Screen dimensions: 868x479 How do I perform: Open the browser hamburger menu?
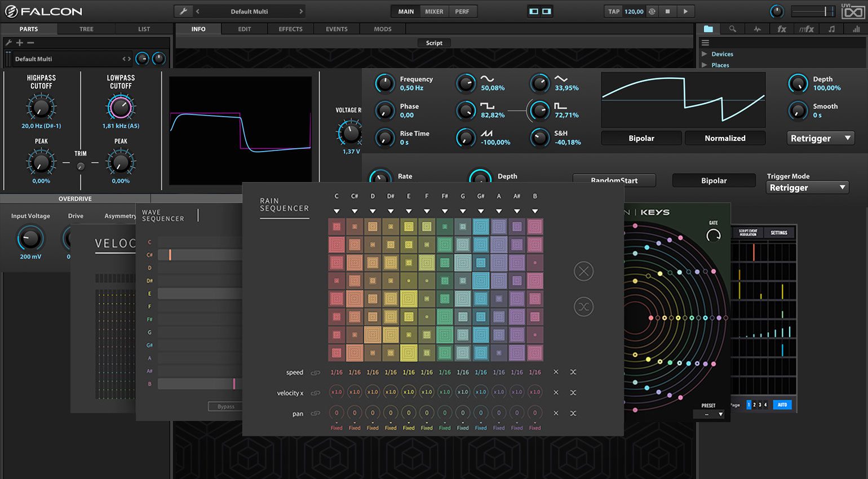tap(705, 42)
